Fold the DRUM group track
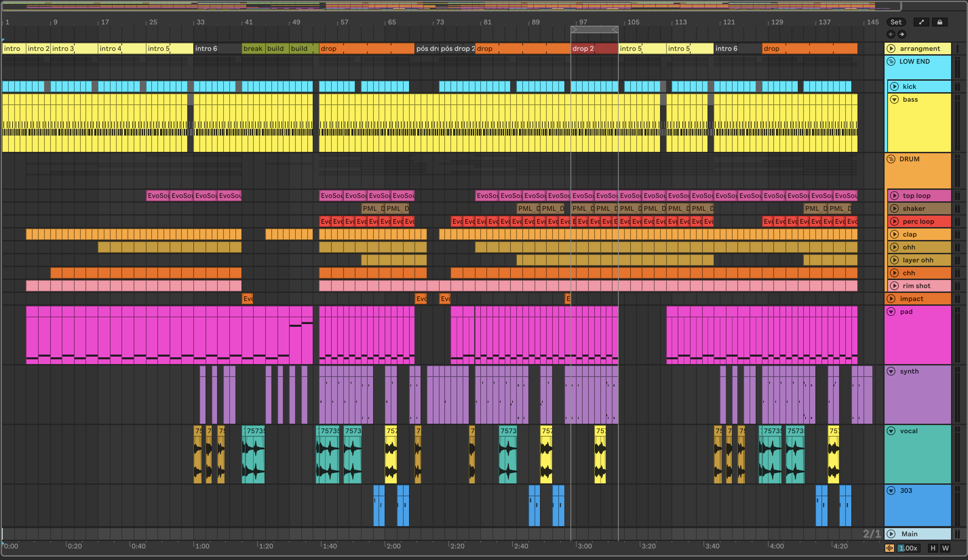968x560 pixels. click(x=891, y=159)
